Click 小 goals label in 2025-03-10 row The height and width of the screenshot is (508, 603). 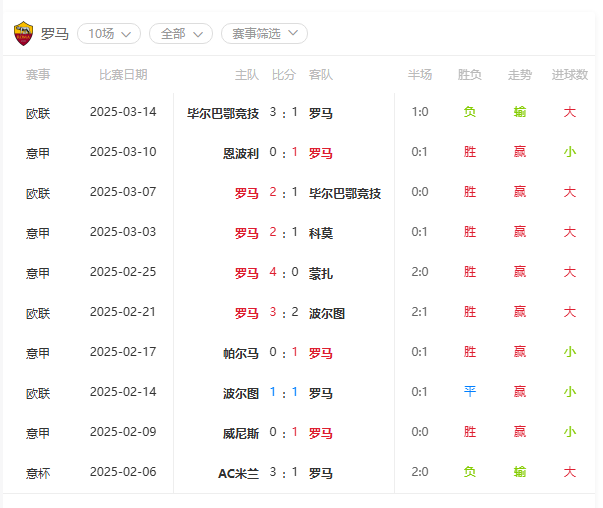tap(570, 152)
